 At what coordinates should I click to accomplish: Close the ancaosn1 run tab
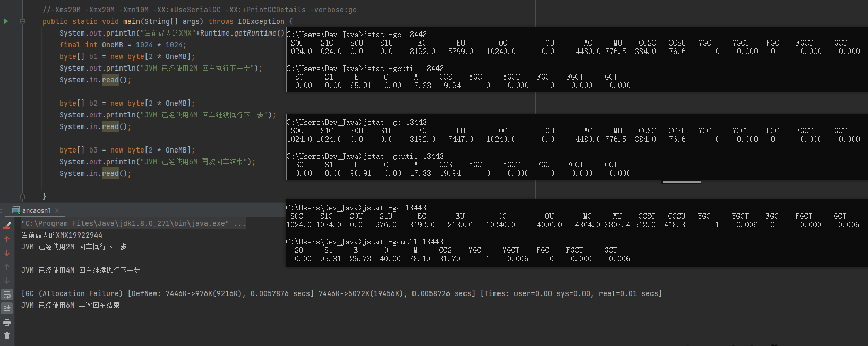pos(57,210)
